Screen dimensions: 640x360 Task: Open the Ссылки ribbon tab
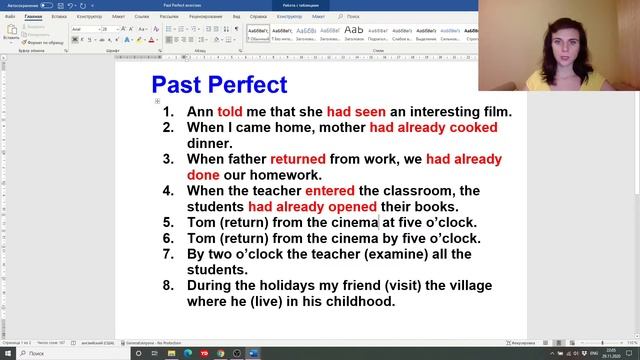click(142, 17)
